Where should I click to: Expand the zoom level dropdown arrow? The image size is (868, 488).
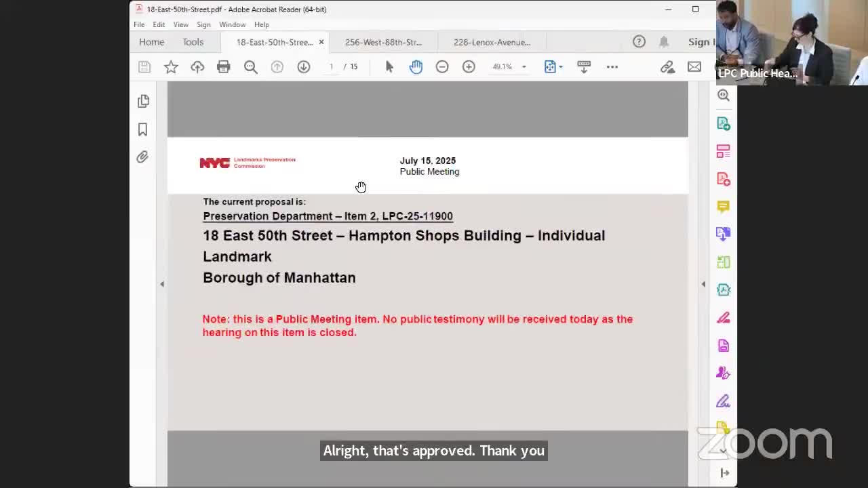point(524,66)
